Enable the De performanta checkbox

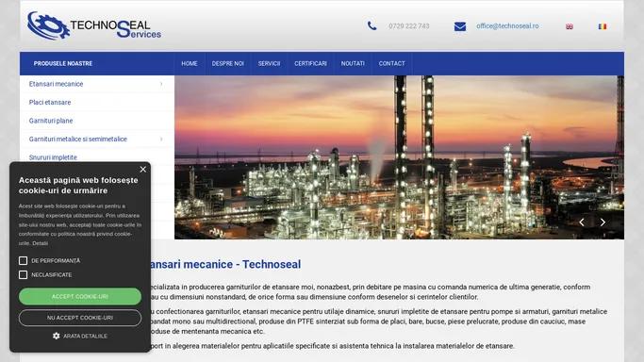(23, 260)
